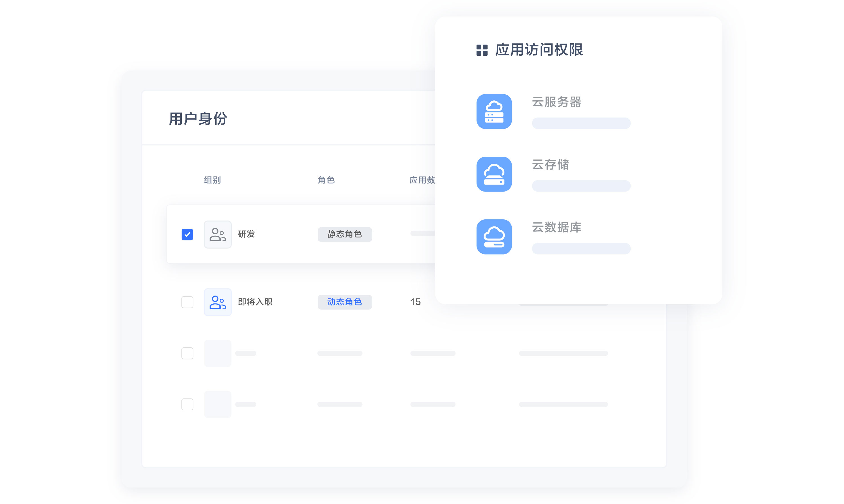The image size is (844, 504).
Task: Click the 角色 column header
Action: 326,180
